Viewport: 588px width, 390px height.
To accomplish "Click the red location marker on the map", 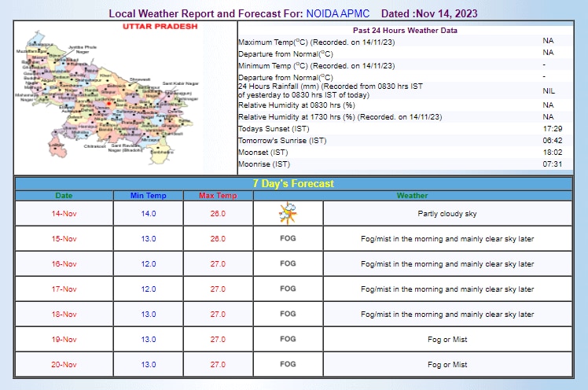I will click(108, 102).
